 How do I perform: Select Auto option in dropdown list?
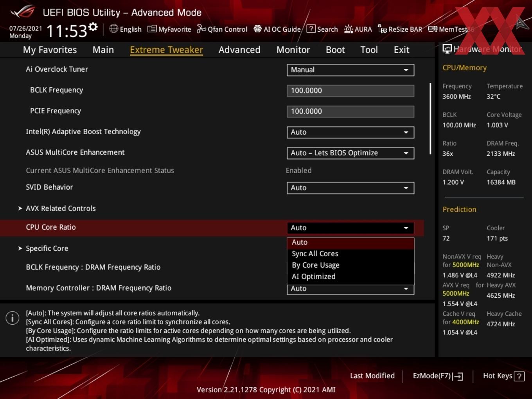coord(350,243)
